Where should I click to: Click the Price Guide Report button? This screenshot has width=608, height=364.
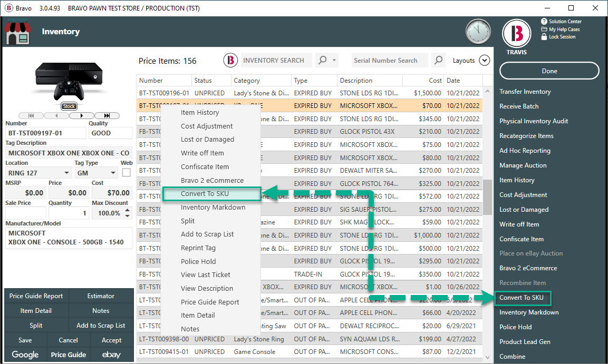pos(36,296)
